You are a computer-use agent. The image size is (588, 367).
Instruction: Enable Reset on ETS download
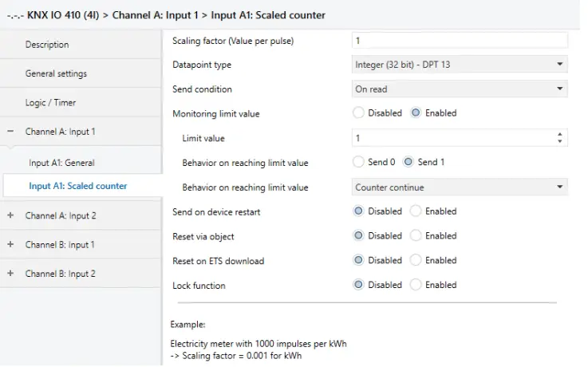(415, 261)
